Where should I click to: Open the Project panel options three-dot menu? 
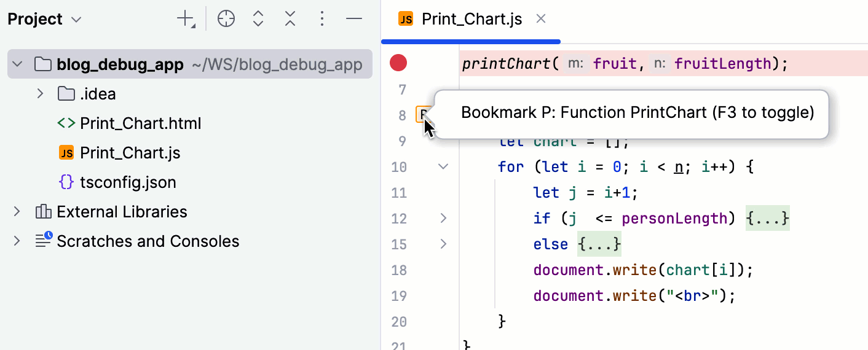[322, 19]
